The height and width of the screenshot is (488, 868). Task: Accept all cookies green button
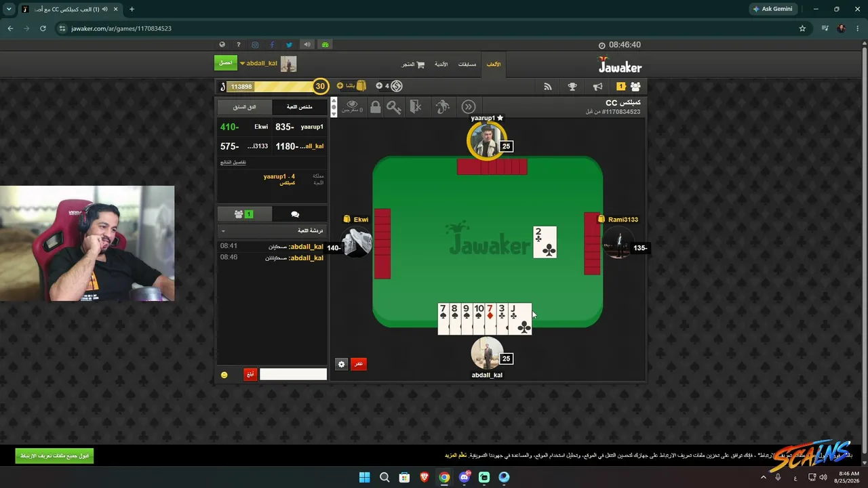point(54,456)
